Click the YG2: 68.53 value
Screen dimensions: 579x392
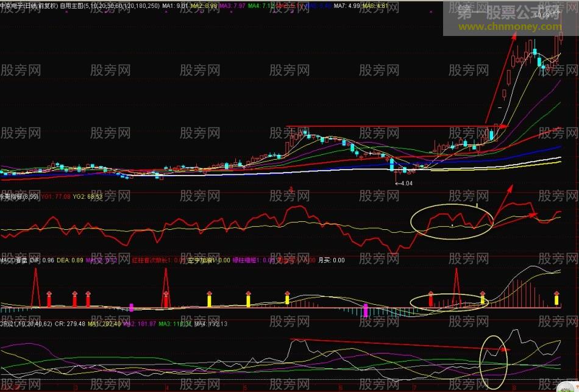click(x=88, y=197)
